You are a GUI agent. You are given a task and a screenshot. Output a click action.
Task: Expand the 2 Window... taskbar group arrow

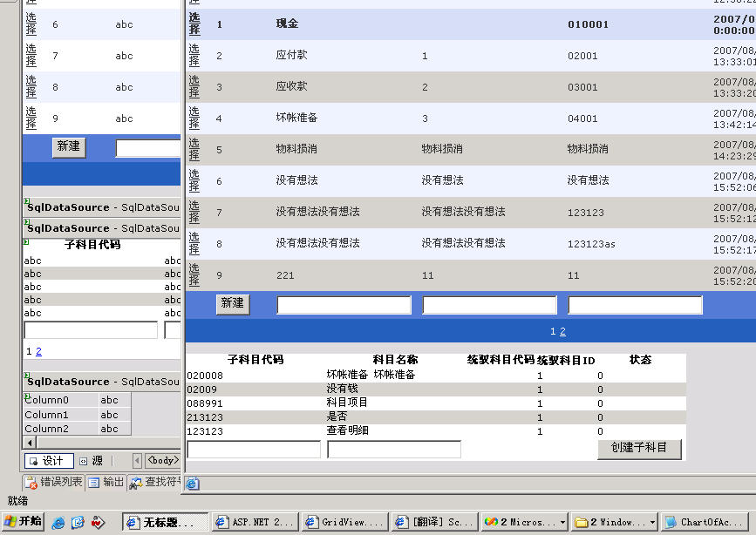[652, 522]
